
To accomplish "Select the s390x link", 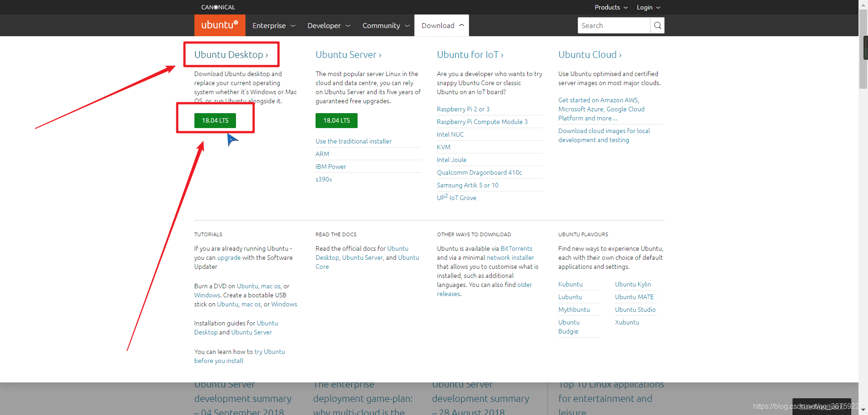I will coord(324,179).
